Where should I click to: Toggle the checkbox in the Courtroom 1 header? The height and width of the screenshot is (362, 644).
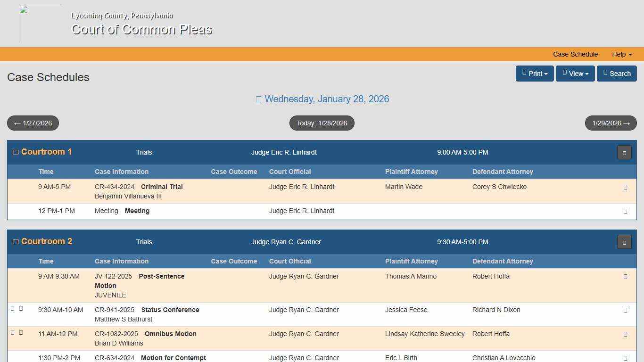(x=15, y=152)
